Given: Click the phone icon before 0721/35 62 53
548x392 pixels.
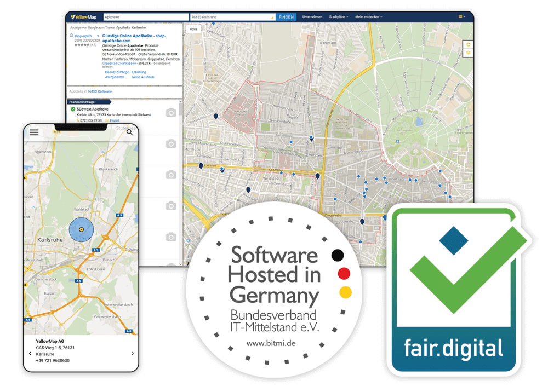Looking at the screenshot, I should click(x=78, y=120).
